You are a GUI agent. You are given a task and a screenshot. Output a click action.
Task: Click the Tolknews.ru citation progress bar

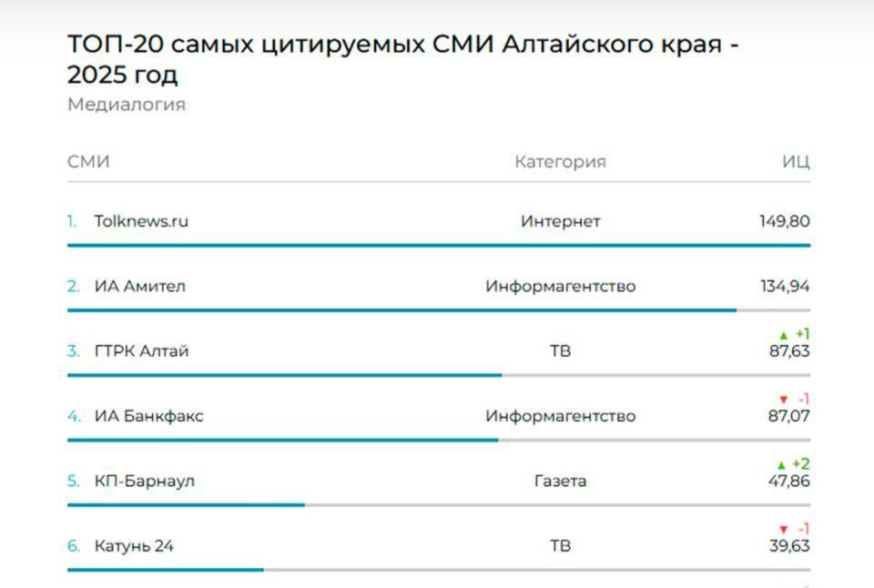[x=438, y=245]
